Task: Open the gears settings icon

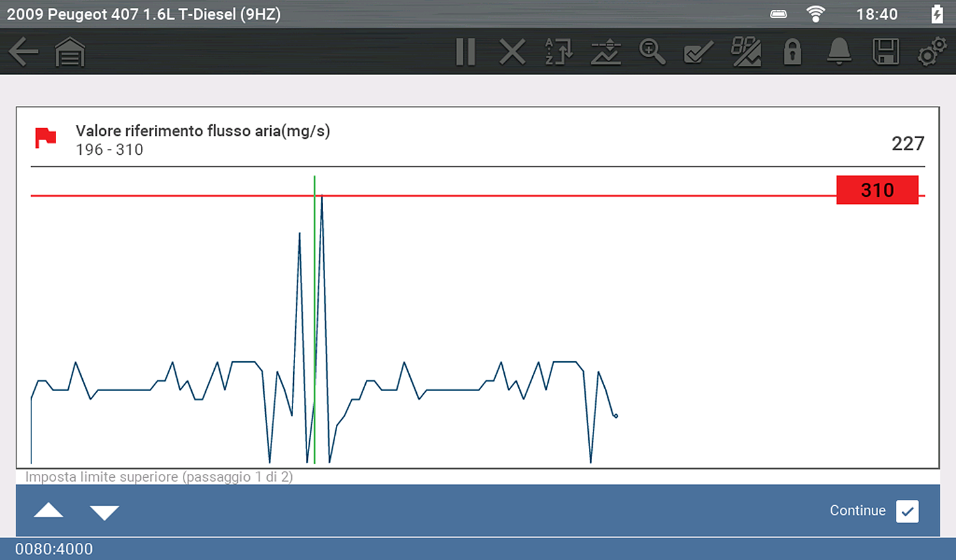Action: click(931, 52)
